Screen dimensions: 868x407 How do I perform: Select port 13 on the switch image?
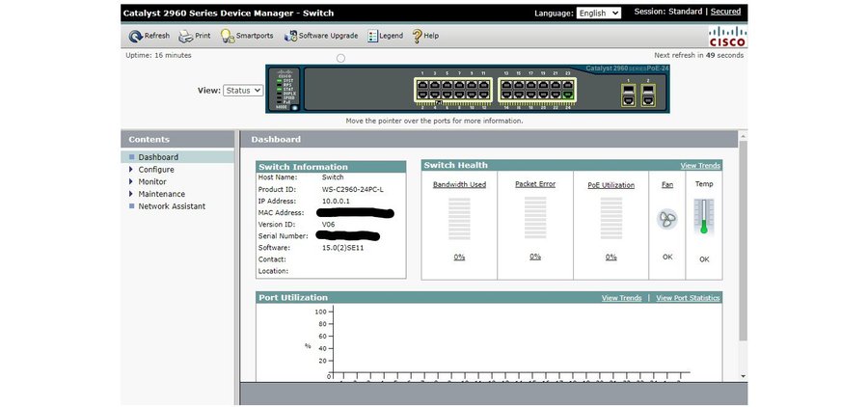506,85
